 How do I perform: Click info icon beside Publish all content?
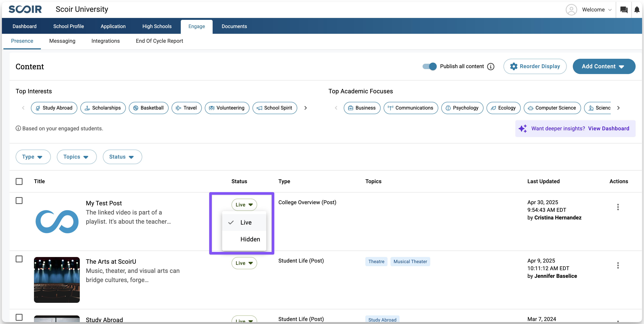coord(491,67)
